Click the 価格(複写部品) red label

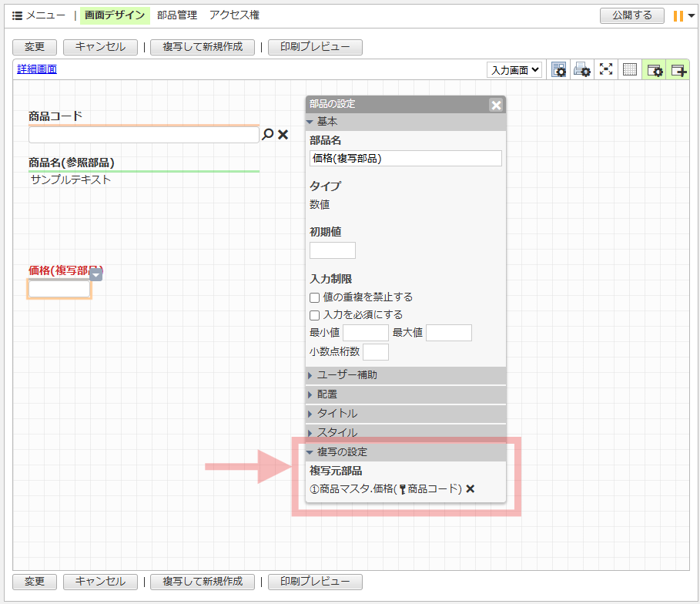(65, 270)
